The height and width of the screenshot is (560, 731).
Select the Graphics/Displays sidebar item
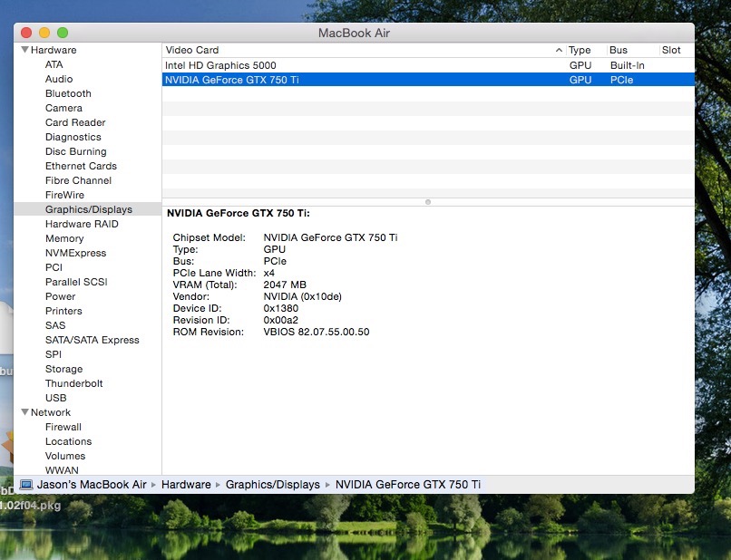[89, 209]
